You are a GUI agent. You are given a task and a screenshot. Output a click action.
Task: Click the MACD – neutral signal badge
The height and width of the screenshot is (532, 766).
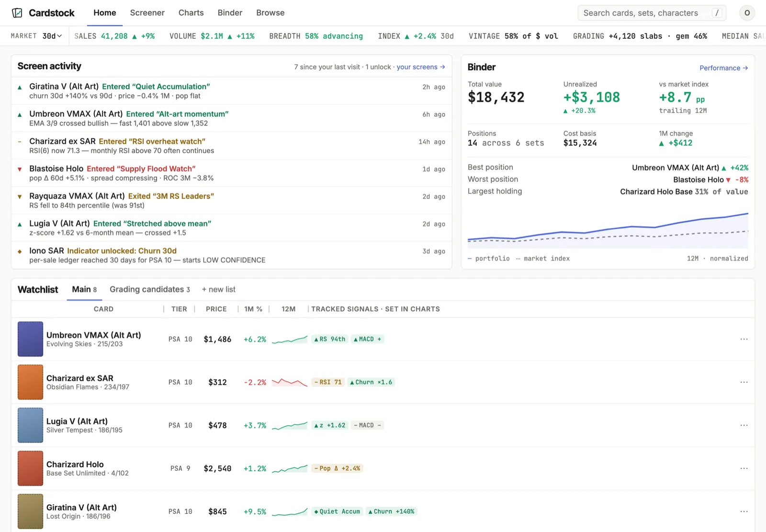[367, 425]
